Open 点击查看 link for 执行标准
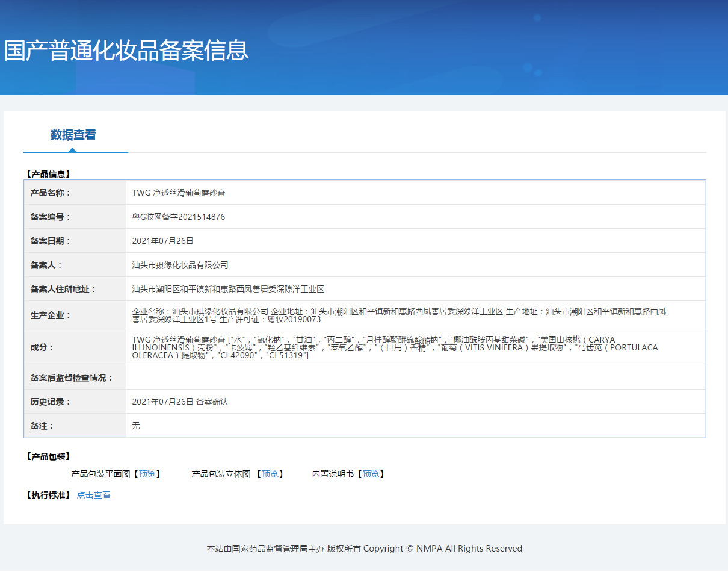This screenshot has width=728, height=572. (x=94, y=495)
